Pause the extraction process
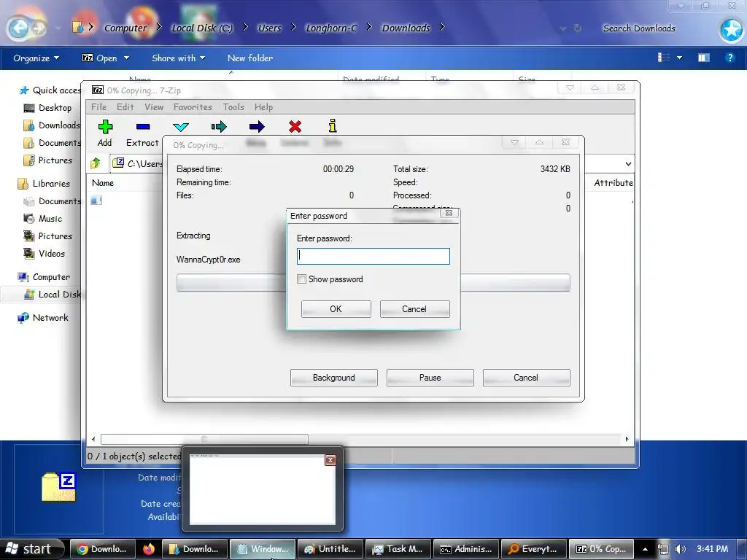Screen dimensions: 747x560 (430, 378)
